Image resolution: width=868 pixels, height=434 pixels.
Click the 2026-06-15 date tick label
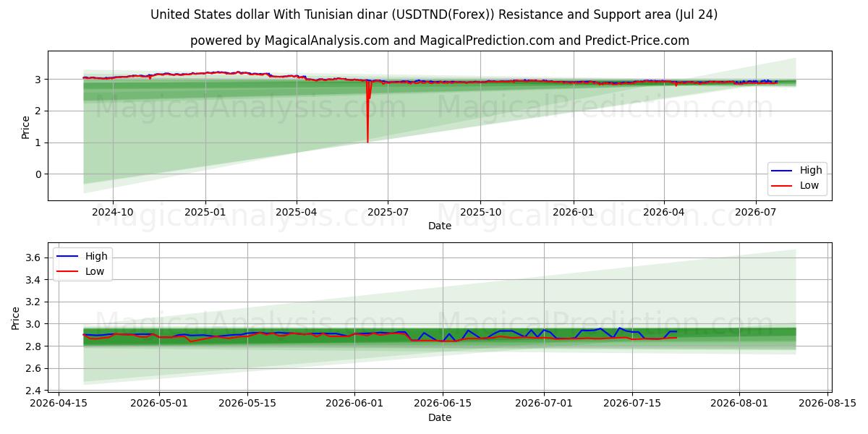(443, 404)
